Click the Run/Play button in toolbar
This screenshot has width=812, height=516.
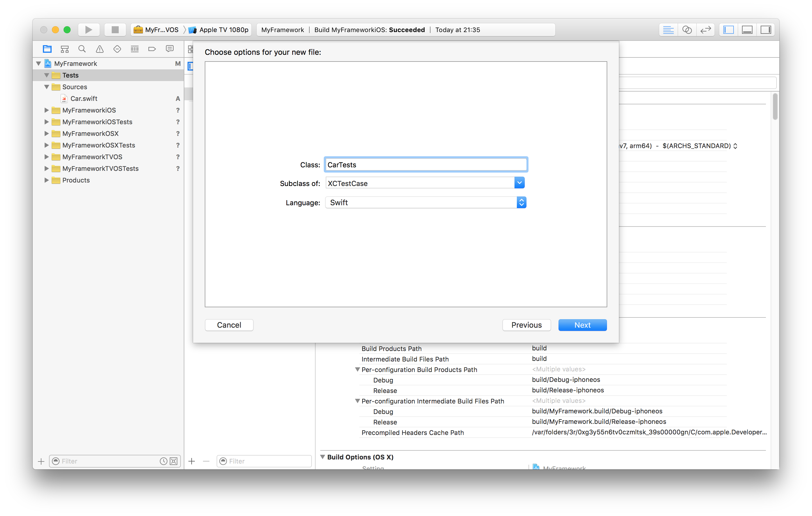(87, 29)
